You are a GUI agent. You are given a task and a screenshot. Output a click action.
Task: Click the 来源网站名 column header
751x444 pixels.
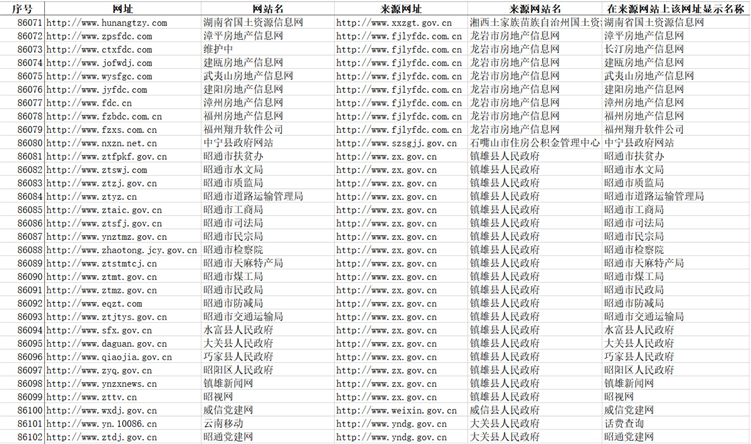tap(535, 7)
